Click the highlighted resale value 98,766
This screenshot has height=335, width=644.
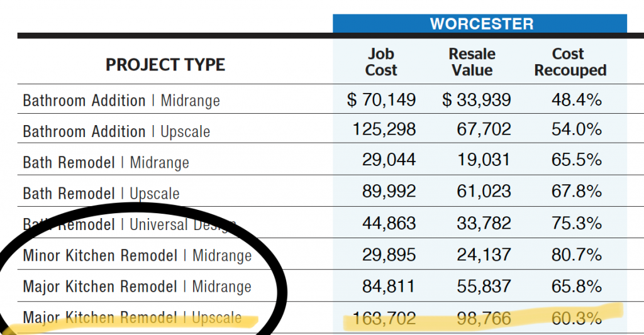point(484,319)
